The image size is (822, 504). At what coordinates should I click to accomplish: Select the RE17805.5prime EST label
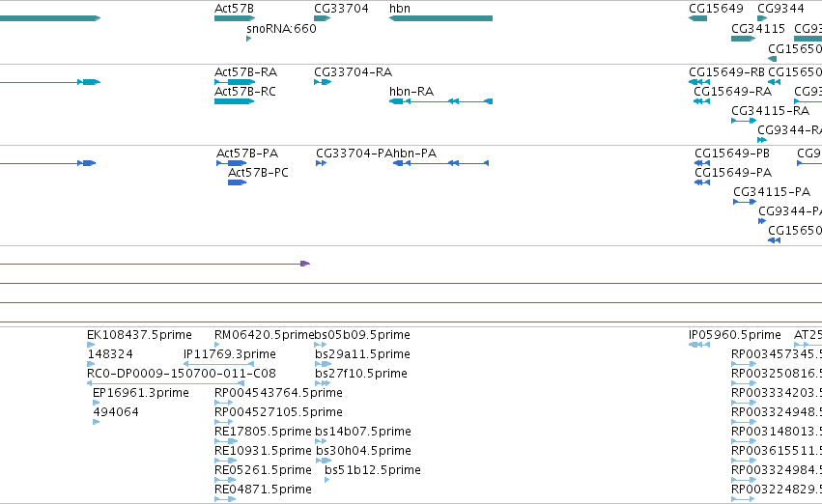(263, 432)
